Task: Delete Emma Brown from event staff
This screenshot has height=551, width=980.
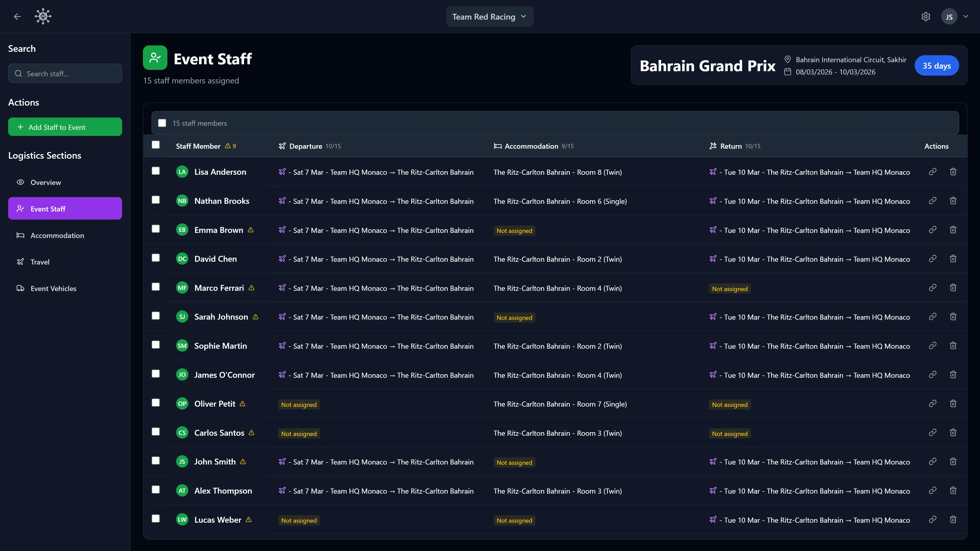Action: (x=953, y=229)
